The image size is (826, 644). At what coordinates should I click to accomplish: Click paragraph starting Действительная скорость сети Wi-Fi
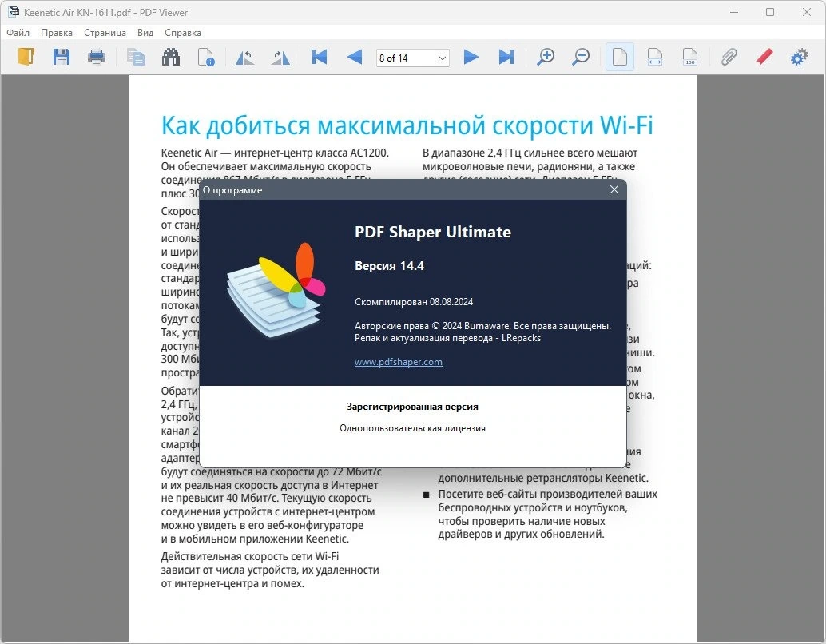(270, 570)
